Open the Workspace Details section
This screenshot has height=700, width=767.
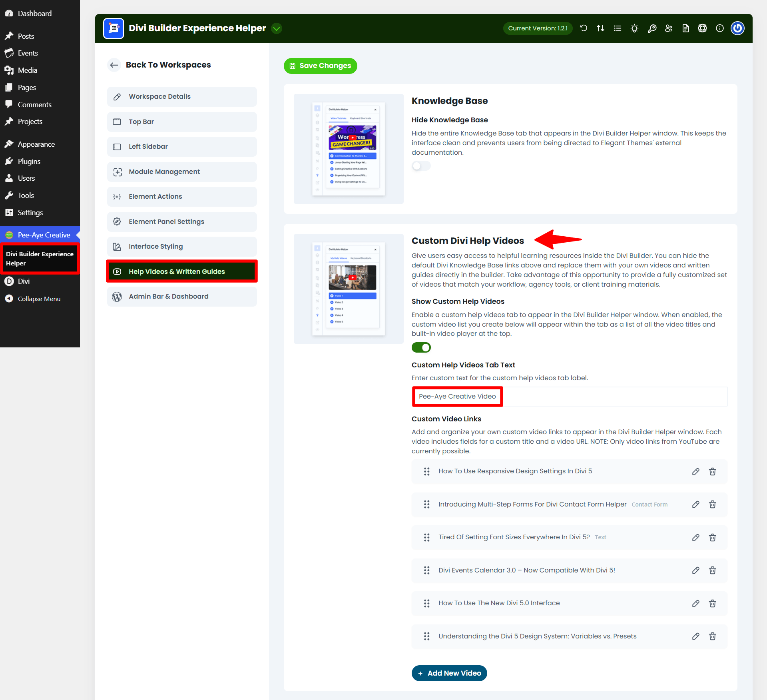click(x=182, y=96)
